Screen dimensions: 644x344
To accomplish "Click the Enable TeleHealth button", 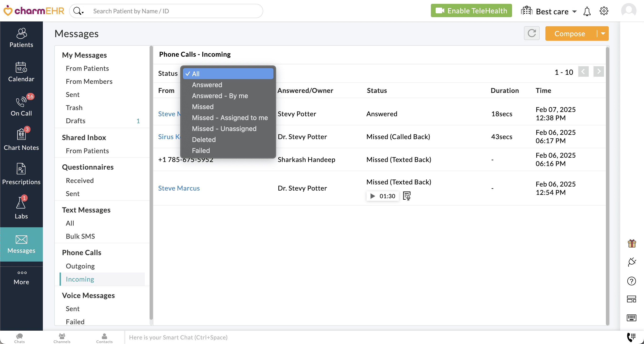I will point(471,11).
